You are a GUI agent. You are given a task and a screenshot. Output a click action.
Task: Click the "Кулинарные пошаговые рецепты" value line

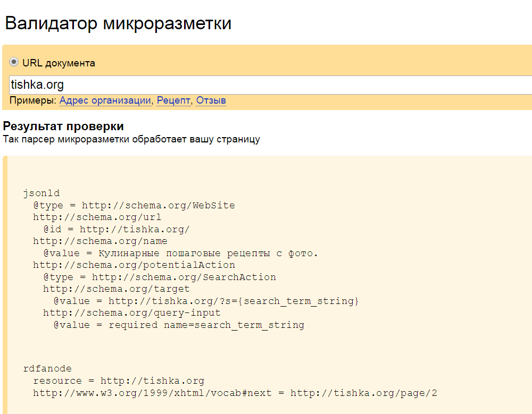[181, 253]
